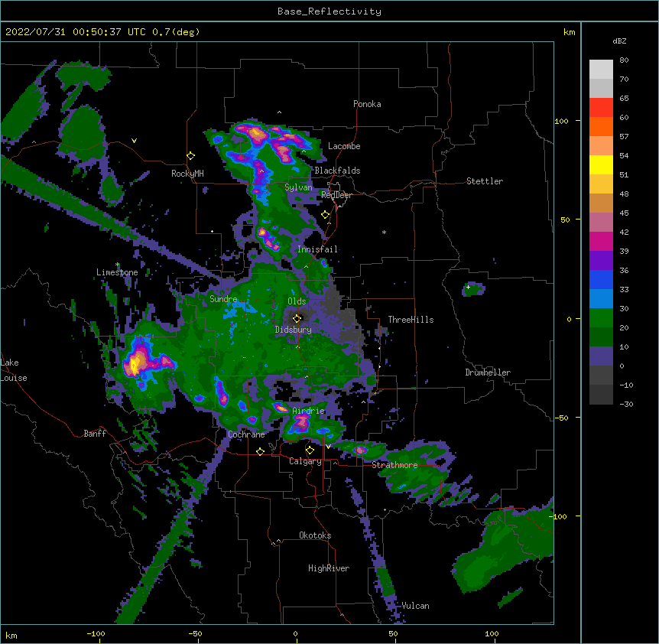The height and width of the screenshot is (644, 659).
Task: Pick the royal blue swatch near 36 dBZ
Action: (x=601, y=279)
